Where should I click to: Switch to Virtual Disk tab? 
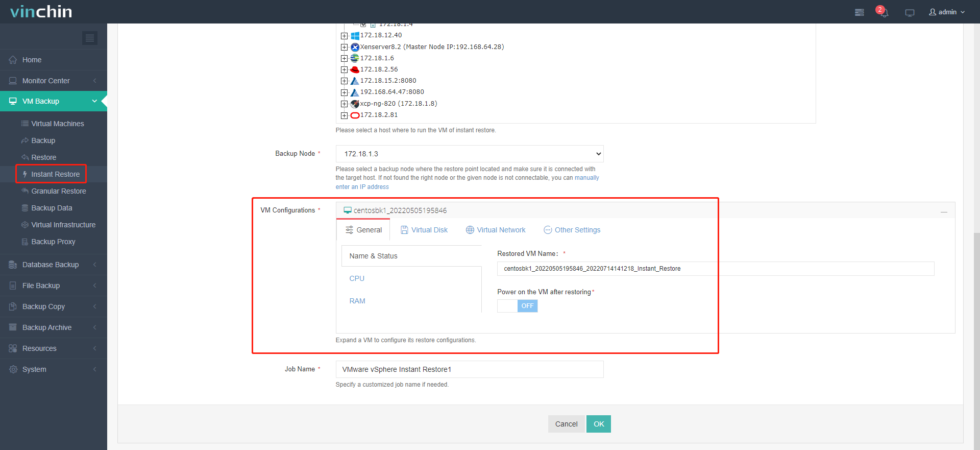424,230
